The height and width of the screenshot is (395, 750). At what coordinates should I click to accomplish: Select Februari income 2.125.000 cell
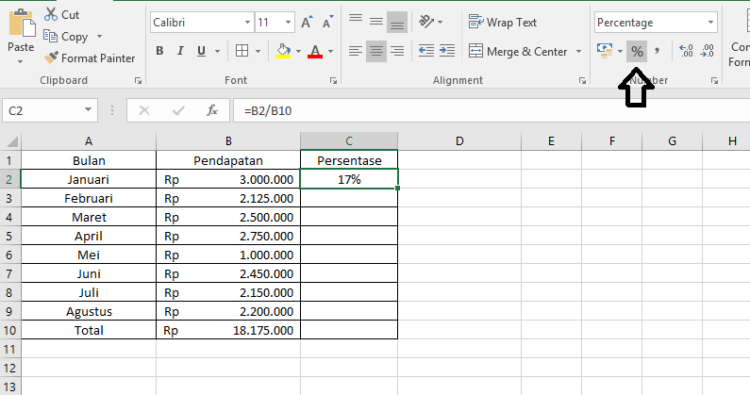(228, 198)
